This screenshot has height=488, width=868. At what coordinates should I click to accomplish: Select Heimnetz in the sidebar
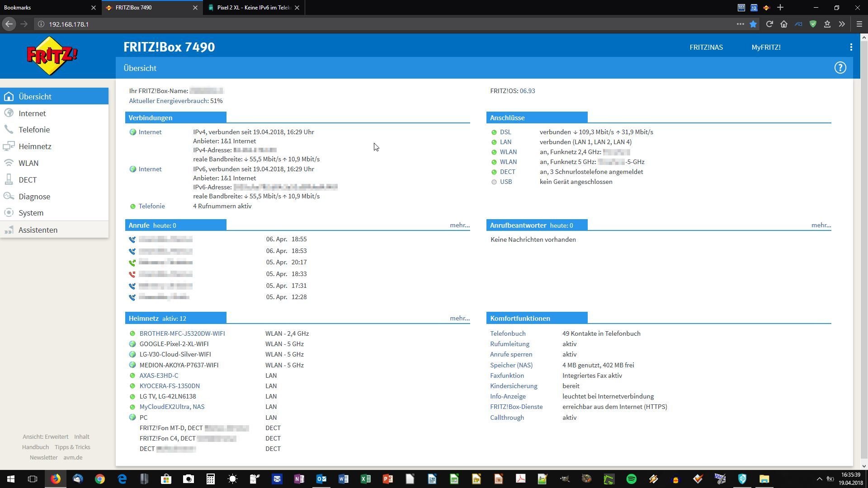click(x=54, y=146)
